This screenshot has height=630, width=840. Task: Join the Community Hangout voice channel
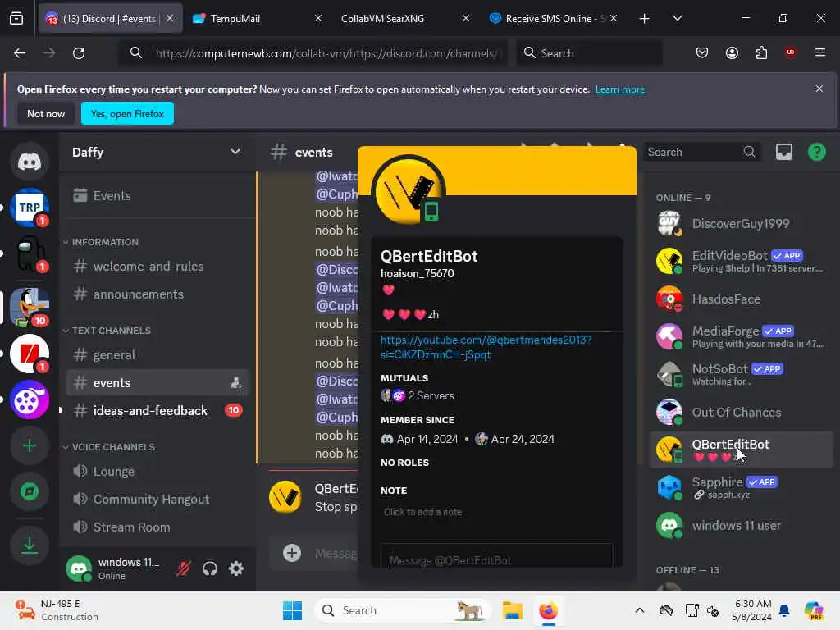click(x=157, y=500)
